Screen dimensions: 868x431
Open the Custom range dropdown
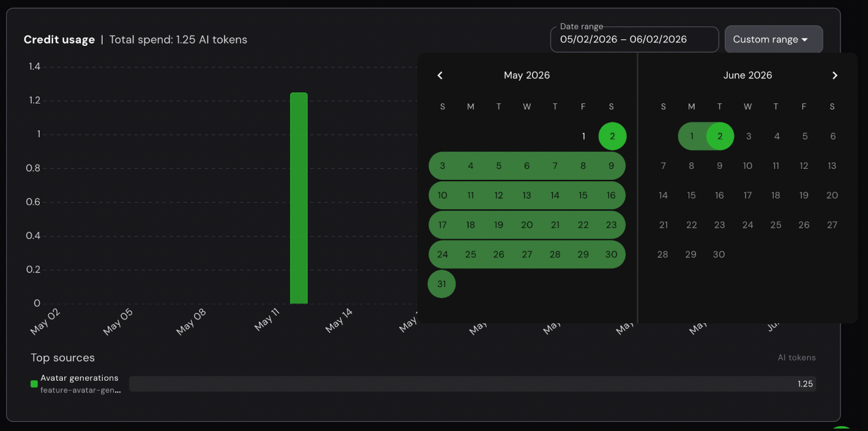click(x=774, y=39)
